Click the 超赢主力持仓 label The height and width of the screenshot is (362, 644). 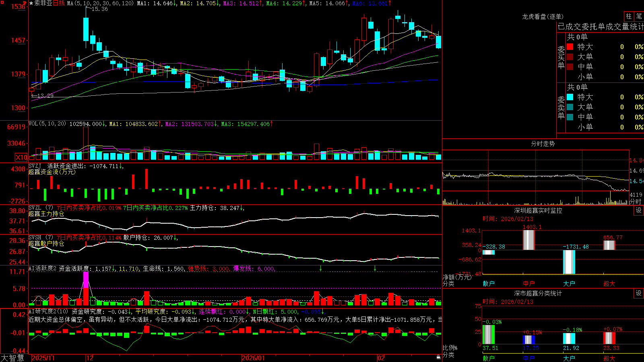pyautogui.click(x=46, y=214)
